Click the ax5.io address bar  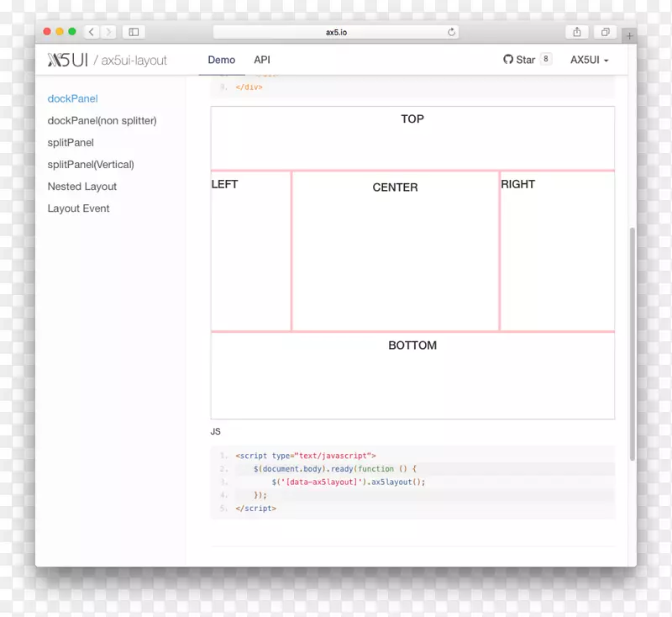click(x=336, y=32)
